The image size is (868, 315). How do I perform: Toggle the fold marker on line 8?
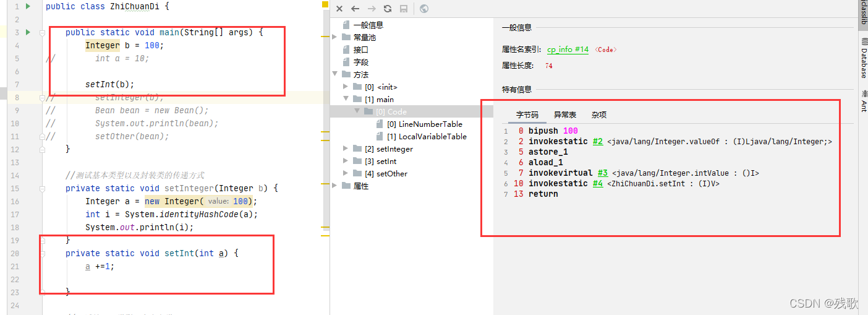click(41, 97)
